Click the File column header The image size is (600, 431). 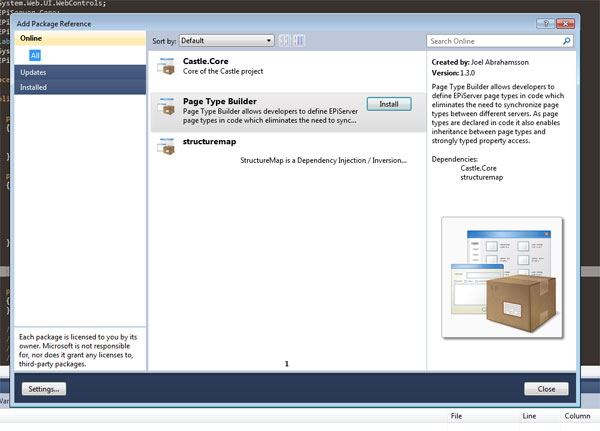pos(456,416)
